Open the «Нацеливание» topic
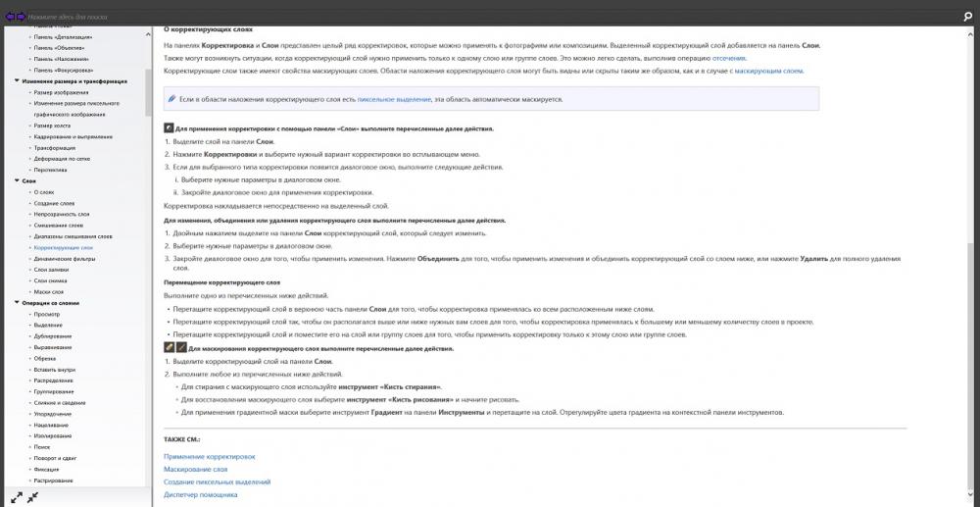980x507 pixels. tap(51, 425)
